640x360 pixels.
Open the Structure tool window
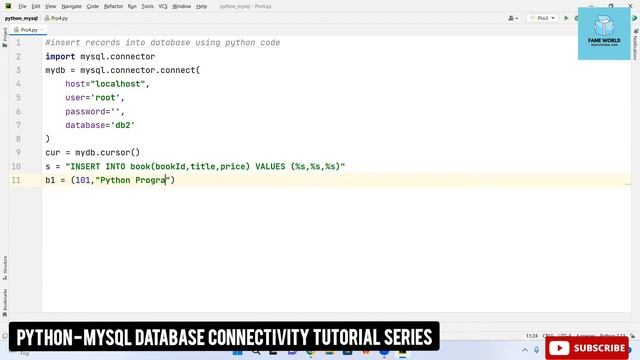click(5, 268)
